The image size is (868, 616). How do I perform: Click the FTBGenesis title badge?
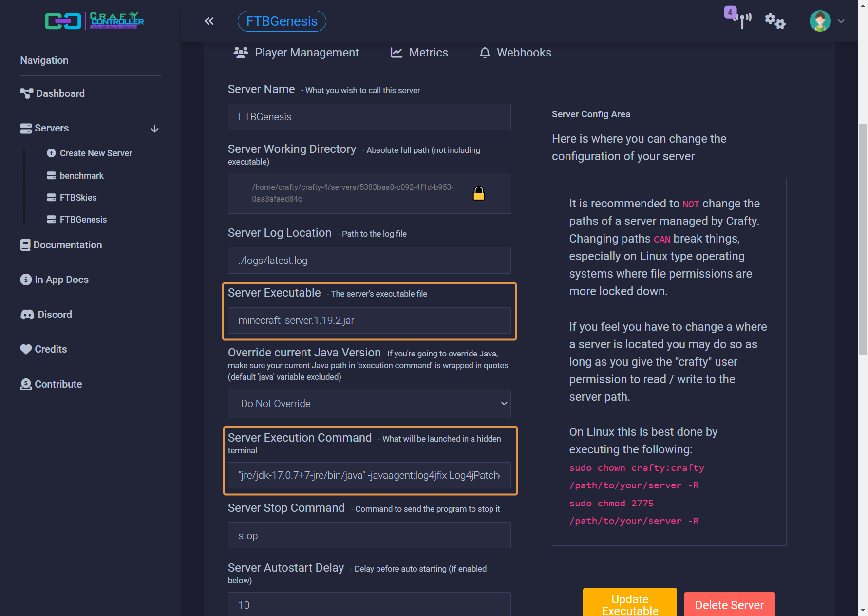282,21
